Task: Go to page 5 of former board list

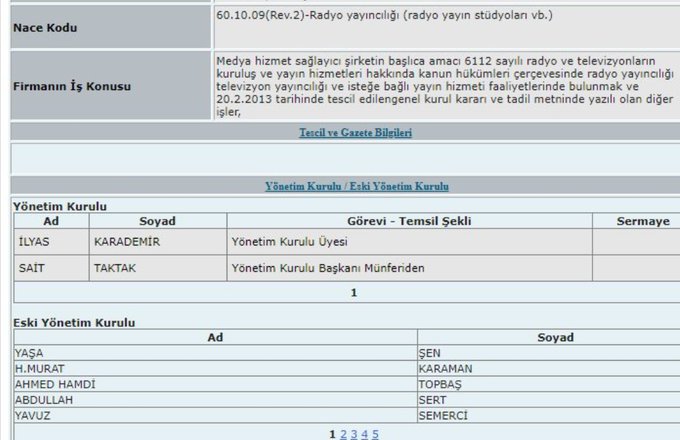Action: point(375,434)
